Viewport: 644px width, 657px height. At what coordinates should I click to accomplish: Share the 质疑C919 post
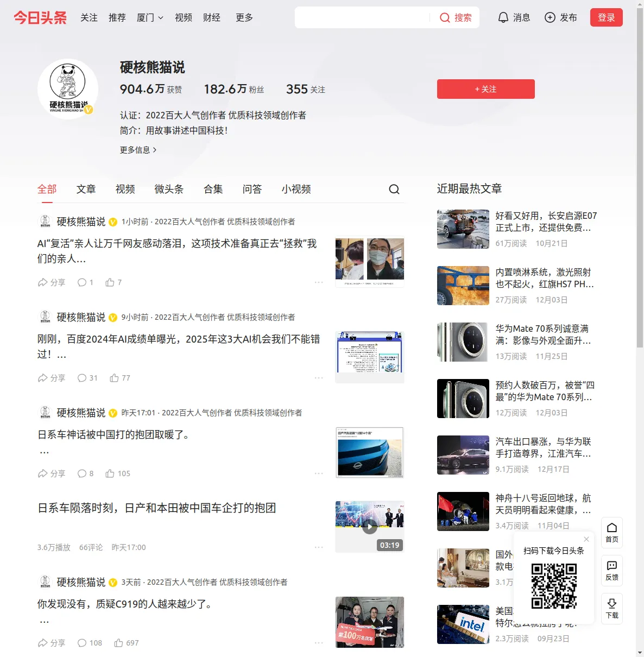click(x=51, y=643)
